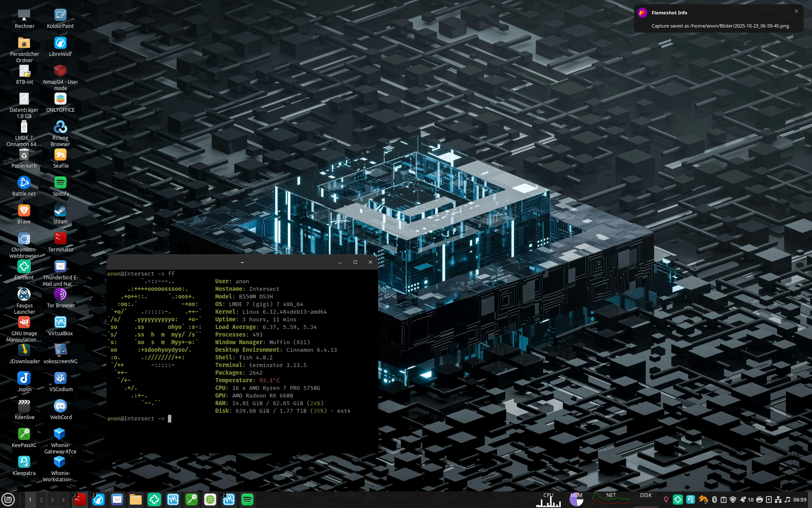Open the file manager folder in the taskbar

(136, 500)
